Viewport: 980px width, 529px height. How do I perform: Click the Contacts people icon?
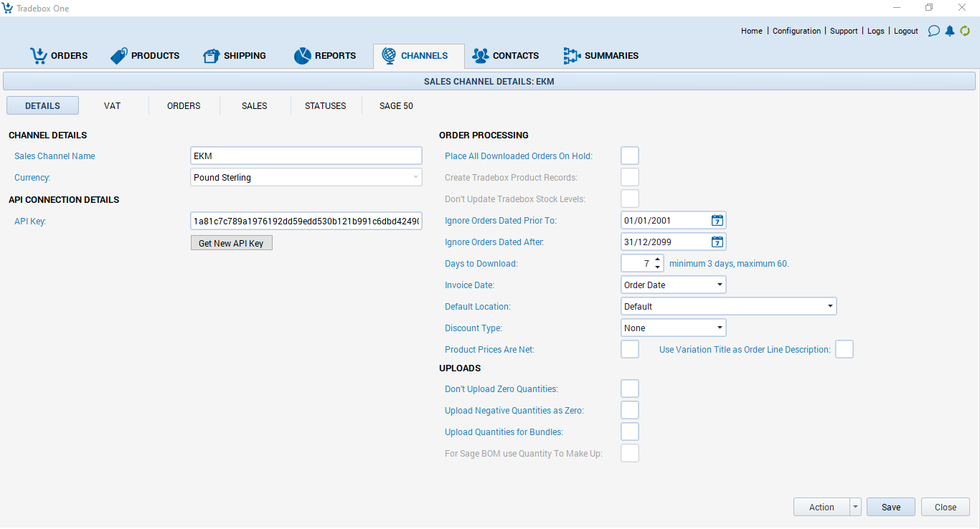point(481,55)
